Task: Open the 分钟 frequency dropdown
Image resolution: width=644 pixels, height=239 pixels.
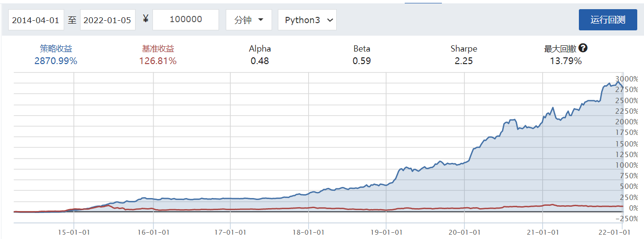Action: point(248,20)
